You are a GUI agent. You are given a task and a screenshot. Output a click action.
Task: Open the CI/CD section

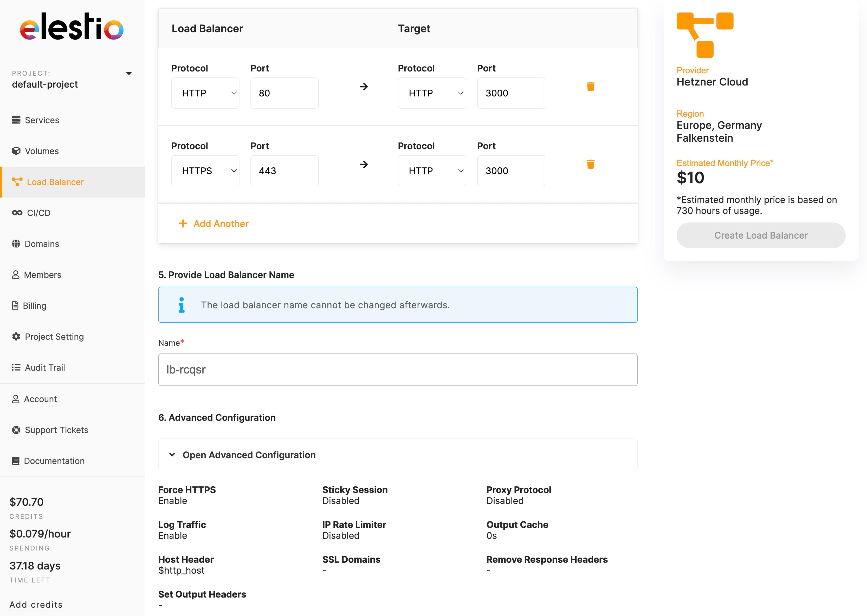tap(38, 212)
